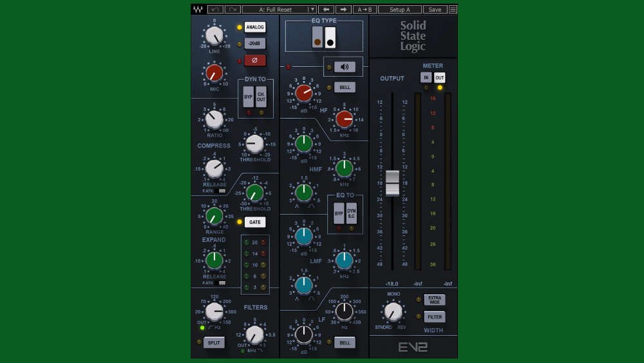644x363 pixels.
Task: Select the brown EQ TYPE switch
Action: (x=317, y=37)
